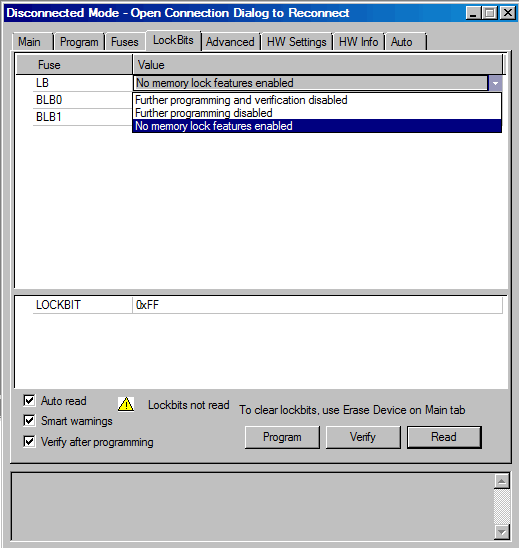Image resolution: width=519 pixels, height=548 pixels.
Task: Go to the Fuses tab
Action: pyautogui.click(x=125, y=42)
